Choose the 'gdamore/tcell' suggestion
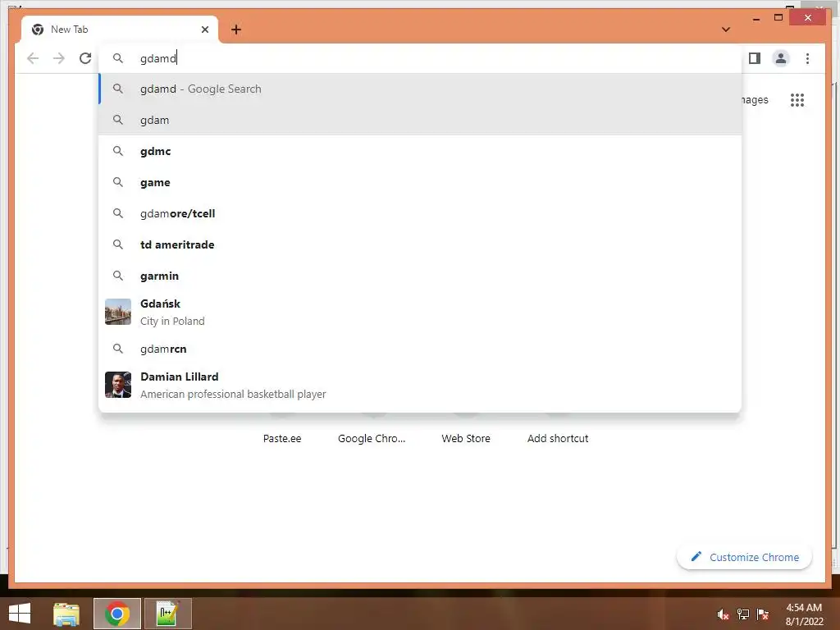The image size is (840, 630). [421, 213]
